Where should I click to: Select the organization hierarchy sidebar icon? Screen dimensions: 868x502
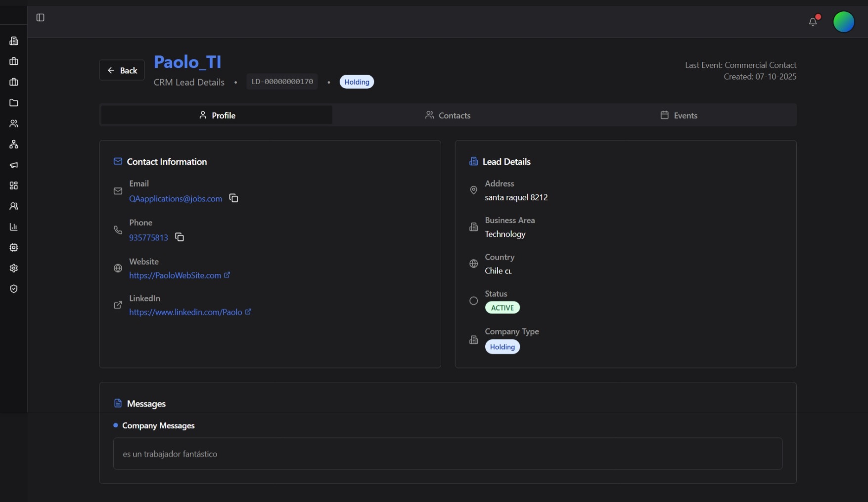(14, 144)
